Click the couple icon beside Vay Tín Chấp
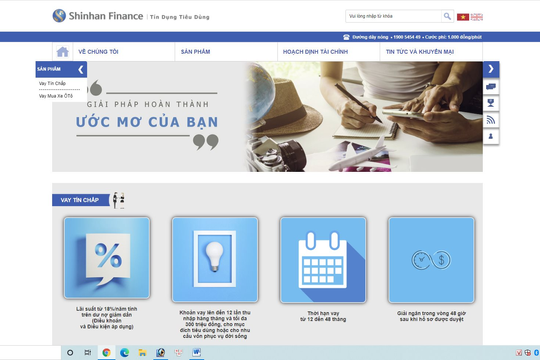Image resolution: width=540 pixels, height=360 pixels. pyautogui.click(x=118, y=200)
